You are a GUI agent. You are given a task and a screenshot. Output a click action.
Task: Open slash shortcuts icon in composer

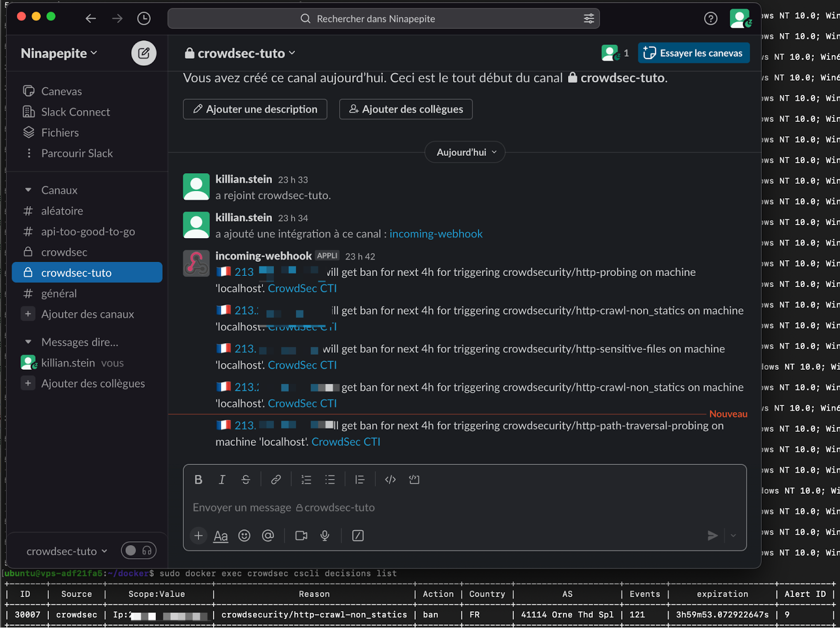click(x=358, y=536)
